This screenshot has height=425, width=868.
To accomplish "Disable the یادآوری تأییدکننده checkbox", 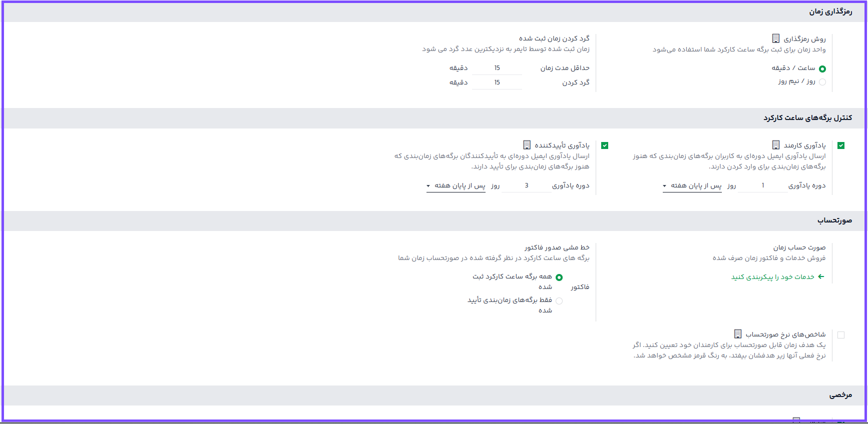I will (605, 145).
